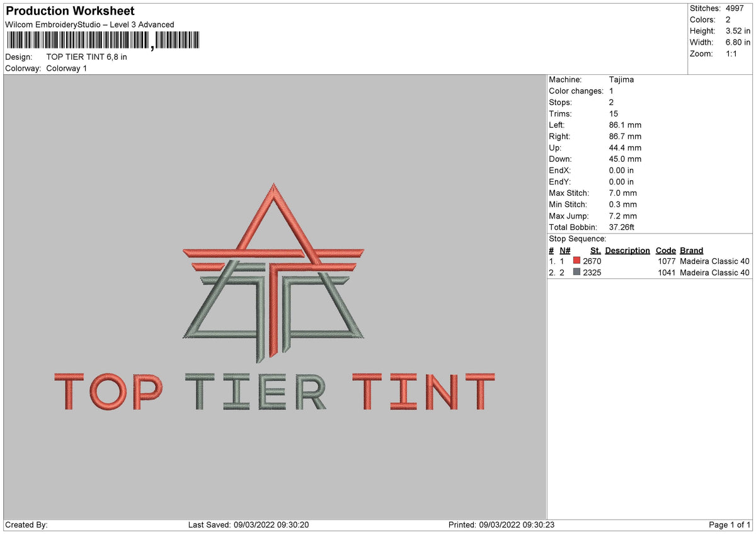Click the Stitches value 4997
The image size is (756, 534).
735,8
